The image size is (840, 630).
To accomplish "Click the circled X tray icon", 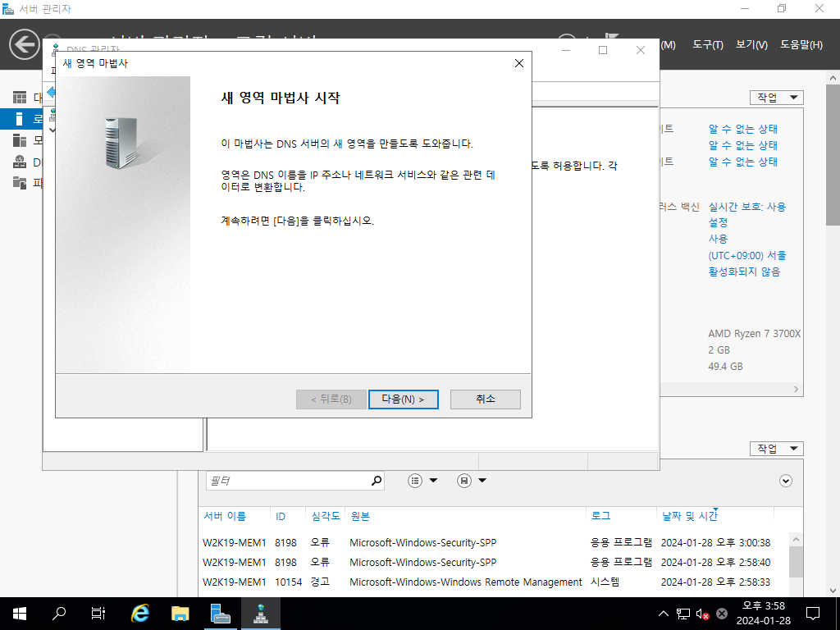I will point(722,614).
